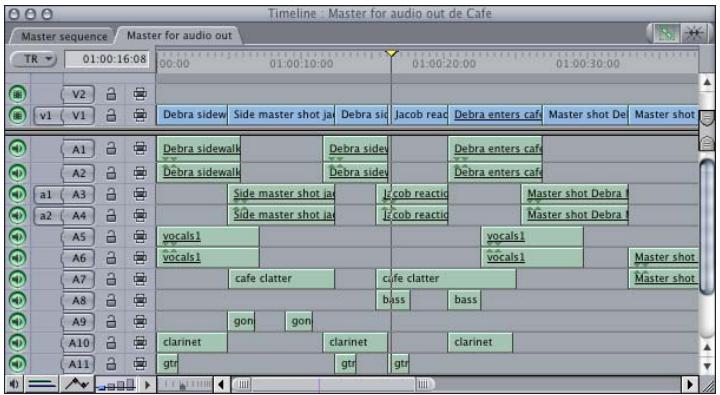Lock video track V2

(111, 94)
